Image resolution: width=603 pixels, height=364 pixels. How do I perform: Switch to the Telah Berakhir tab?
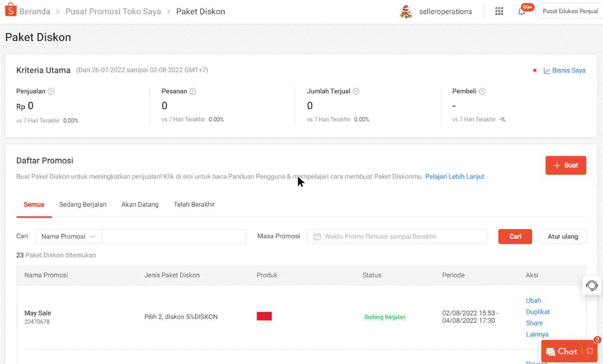coord(194,204)
